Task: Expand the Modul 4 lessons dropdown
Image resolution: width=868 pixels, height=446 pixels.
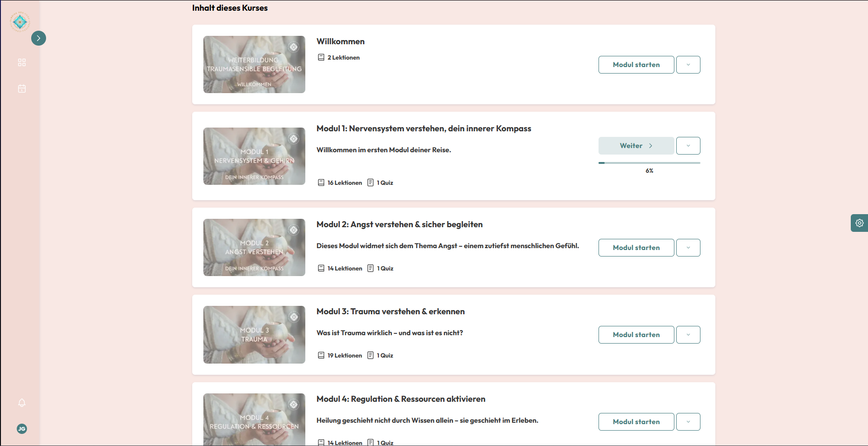Action: point(688,422)
